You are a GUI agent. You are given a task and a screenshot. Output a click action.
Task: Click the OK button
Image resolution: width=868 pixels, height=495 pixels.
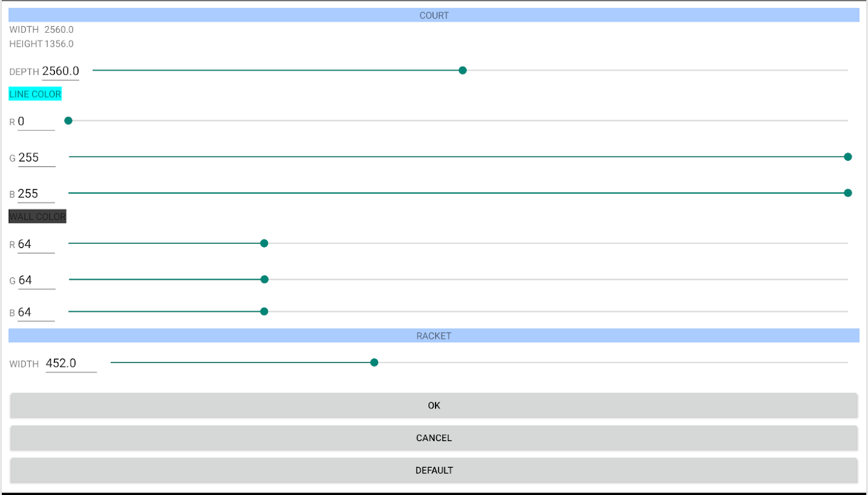click(x=434, y=405)
